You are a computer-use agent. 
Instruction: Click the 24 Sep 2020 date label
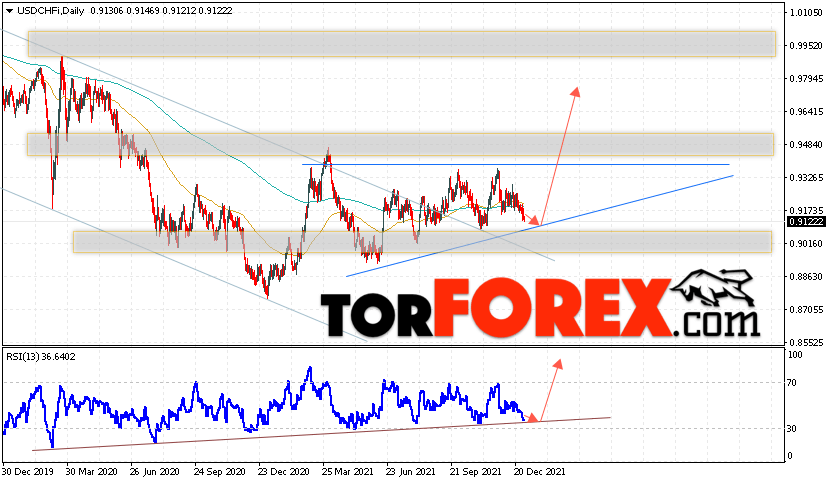click(220, 471)
